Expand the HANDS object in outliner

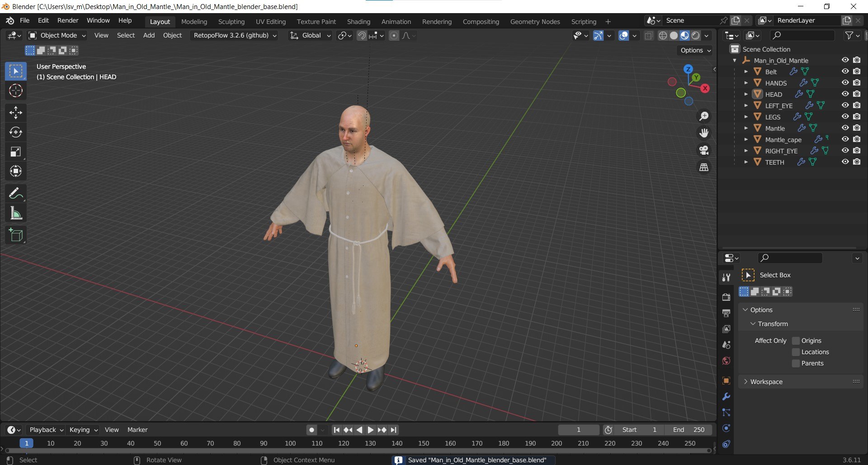(x=746, y=83)
